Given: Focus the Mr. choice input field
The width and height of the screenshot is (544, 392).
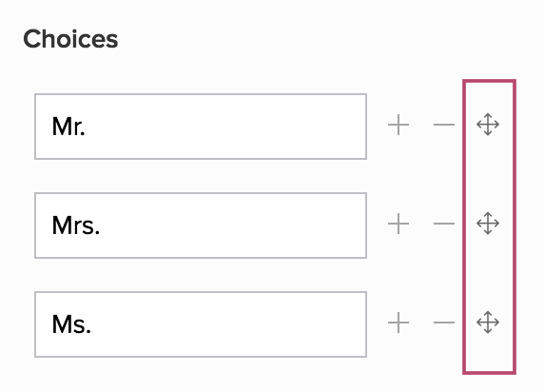Looking at the screenshot, I should 201,127.
